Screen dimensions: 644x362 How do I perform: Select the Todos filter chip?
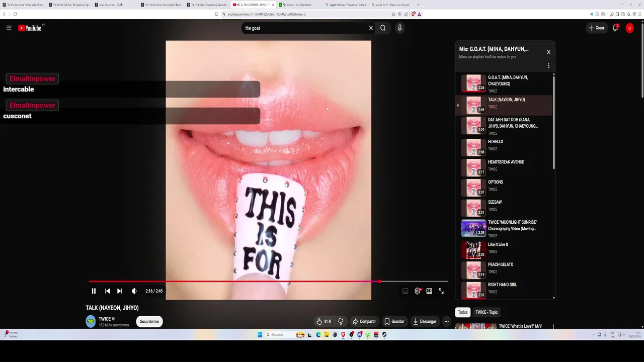click(x=463, y=312)
